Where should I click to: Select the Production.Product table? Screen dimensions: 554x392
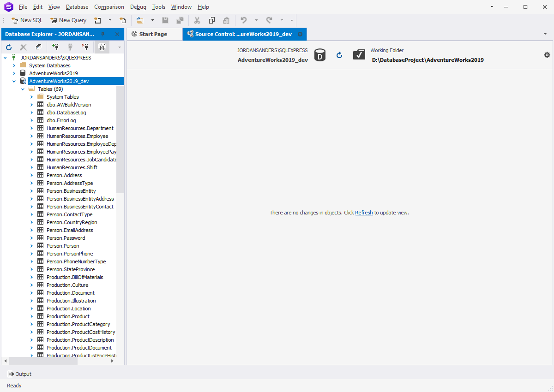click(x=68, y=316)
